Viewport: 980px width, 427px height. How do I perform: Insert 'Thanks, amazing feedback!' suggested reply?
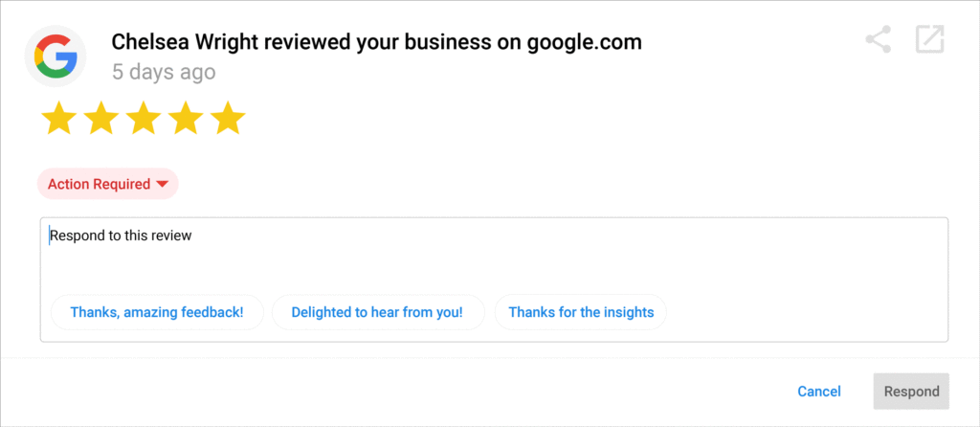157,312
